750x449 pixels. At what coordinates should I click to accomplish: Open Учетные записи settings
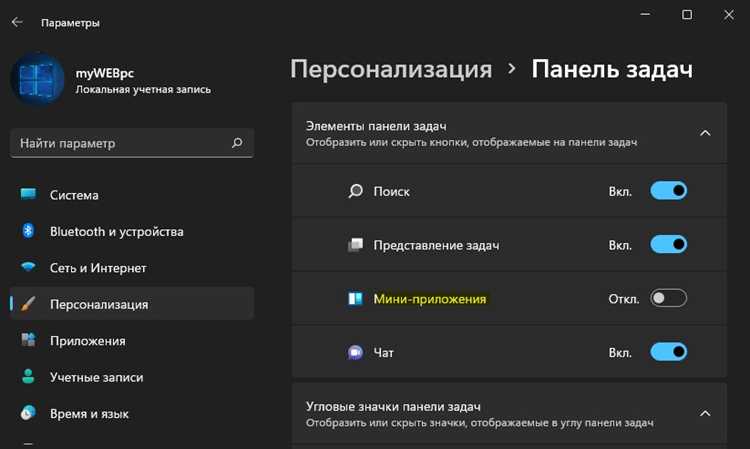pyautogui.click(x=132, y=377)
